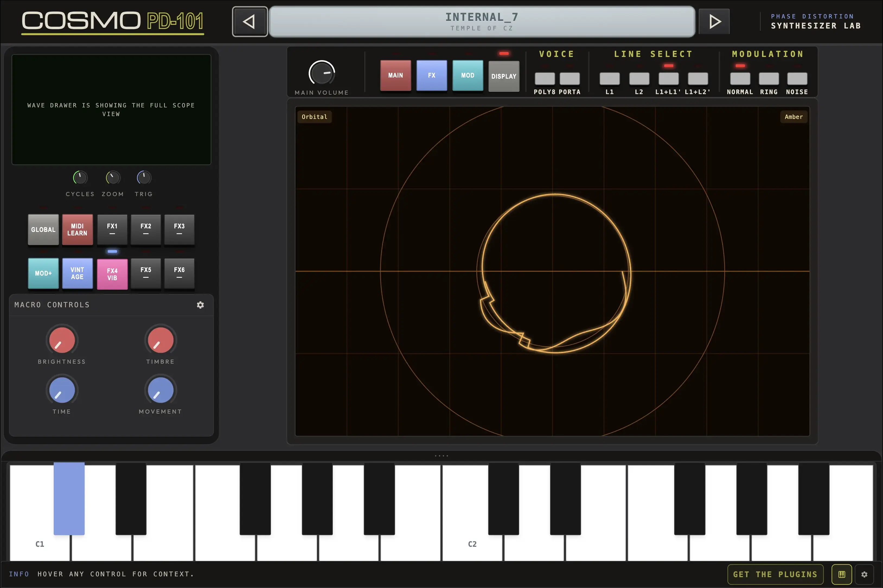Switch to the MOD page

[468, 75]
